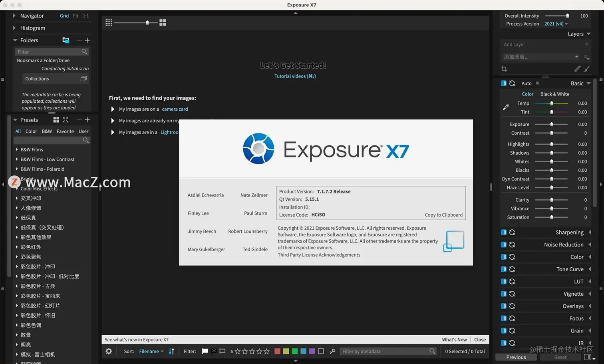Click the What's New button
The width and height of the screenshot is (604, 364).
pos(454,339)
